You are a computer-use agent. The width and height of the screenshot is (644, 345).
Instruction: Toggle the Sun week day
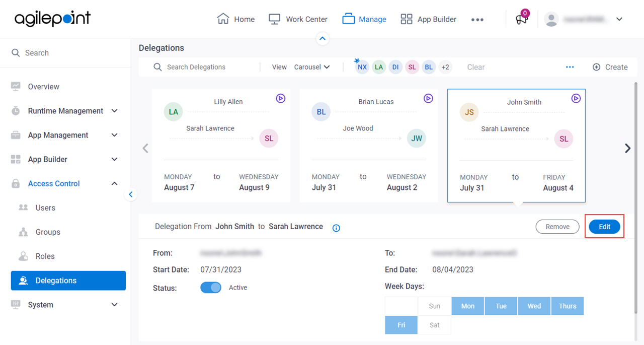(435, 306)
